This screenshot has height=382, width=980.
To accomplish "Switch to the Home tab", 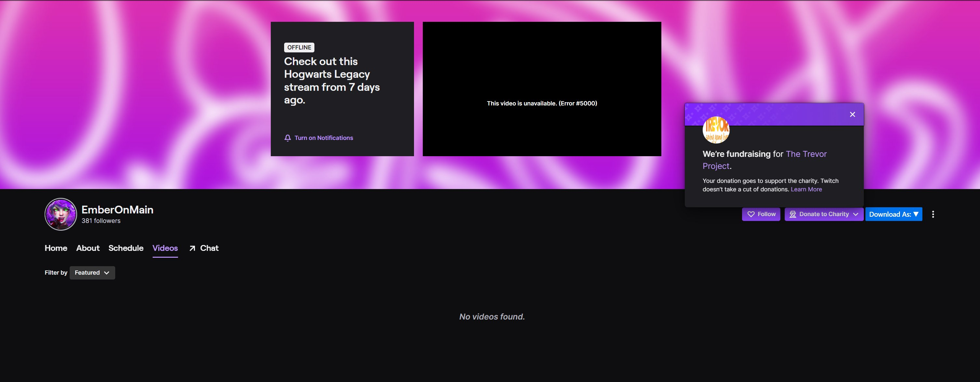I will click(x=56, y=248).
